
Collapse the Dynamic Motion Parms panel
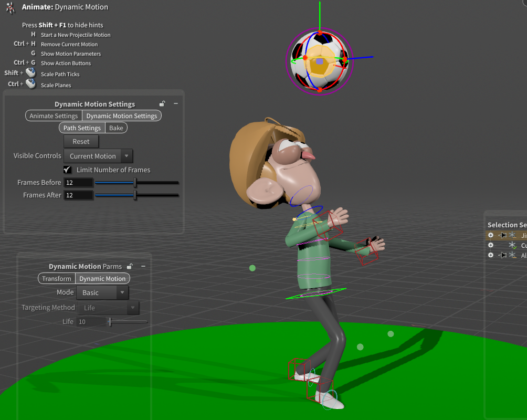pyautogui.click(x=143, y=266)
